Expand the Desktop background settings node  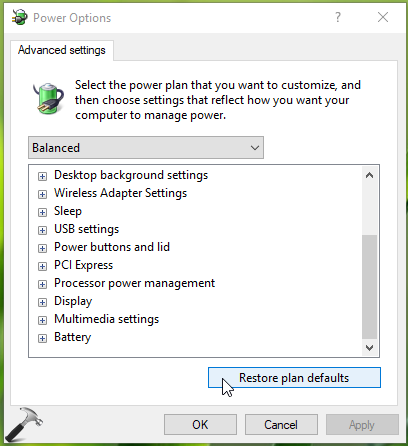click(42, 176)
